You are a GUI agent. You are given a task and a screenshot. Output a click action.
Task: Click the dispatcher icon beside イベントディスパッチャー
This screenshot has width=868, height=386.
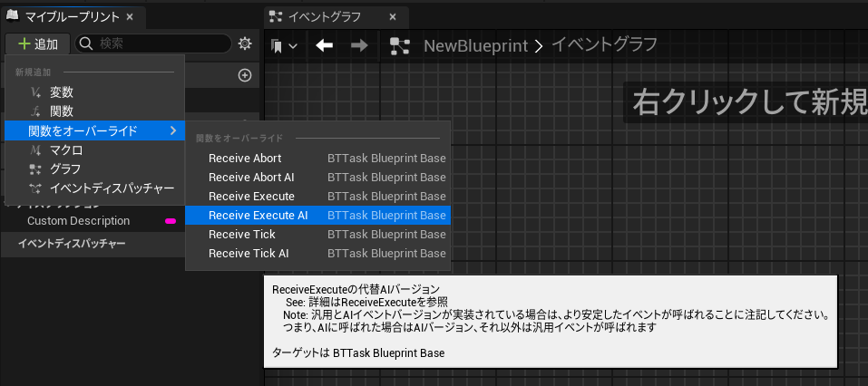coord(36,188)
